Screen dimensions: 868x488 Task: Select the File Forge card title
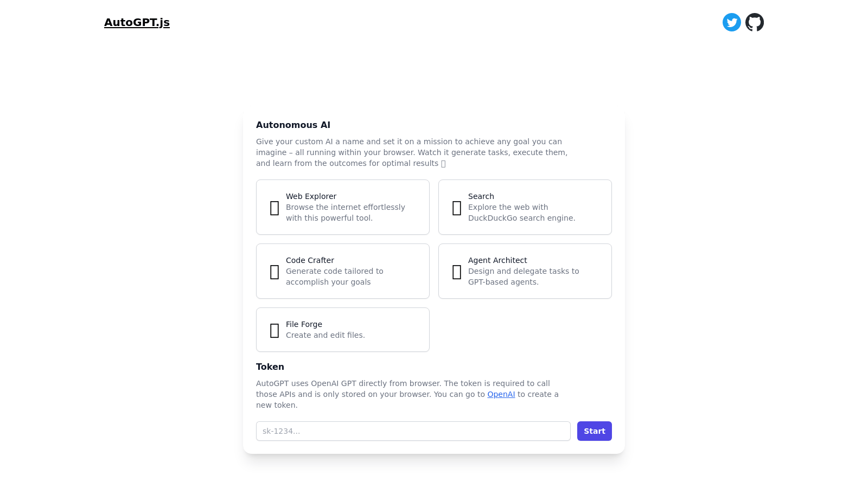coord(304,324)
